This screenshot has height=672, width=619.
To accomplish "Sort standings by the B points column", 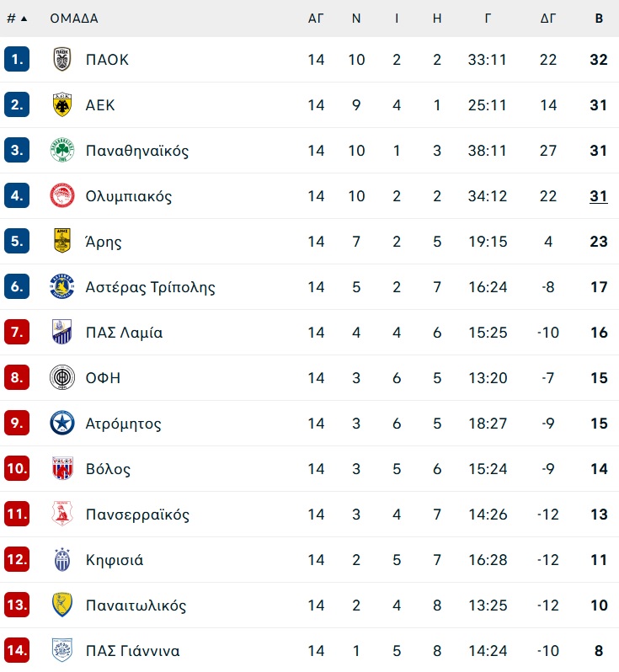I will coord(599,19).
